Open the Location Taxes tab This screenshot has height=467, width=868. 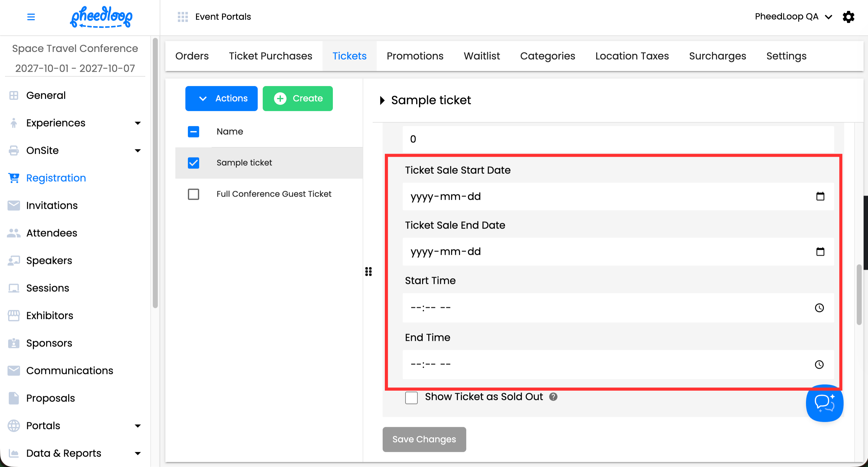coord(632,56)
